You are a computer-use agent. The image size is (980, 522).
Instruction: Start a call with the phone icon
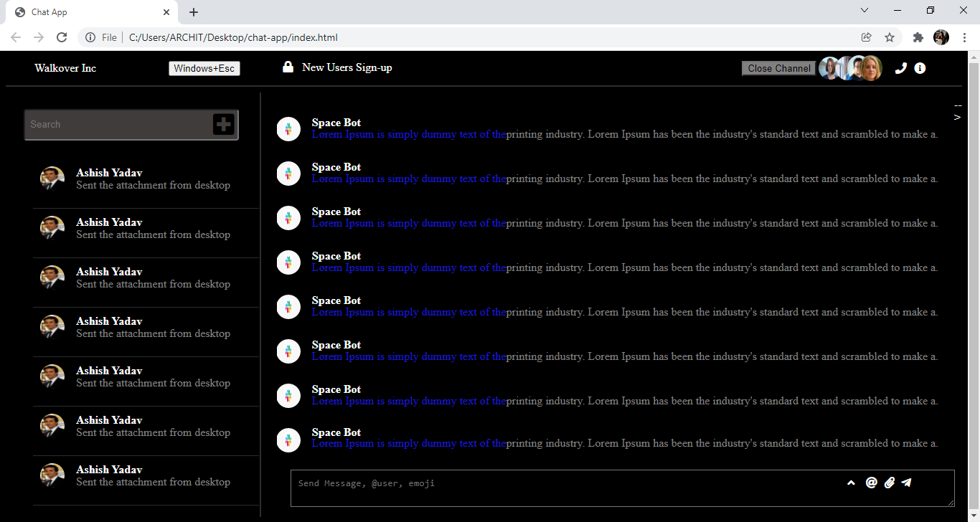point(901,68)
